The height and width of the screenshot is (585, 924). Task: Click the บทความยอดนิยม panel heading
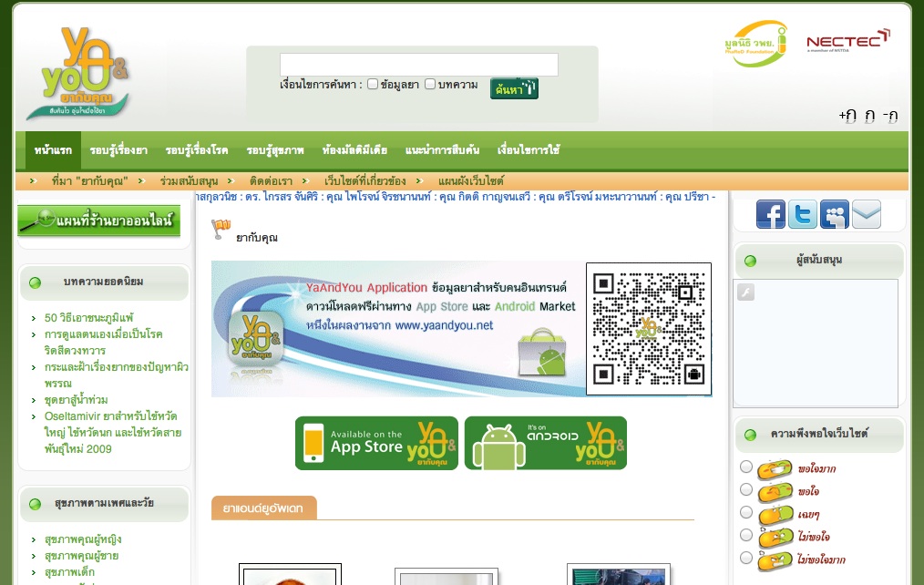(x=103, y=282)
